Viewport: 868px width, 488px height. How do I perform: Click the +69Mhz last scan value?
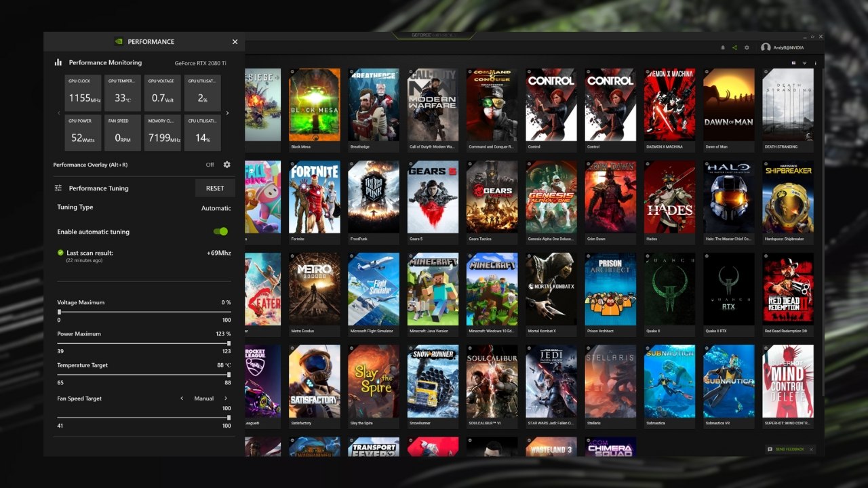(x=219, y=253)
